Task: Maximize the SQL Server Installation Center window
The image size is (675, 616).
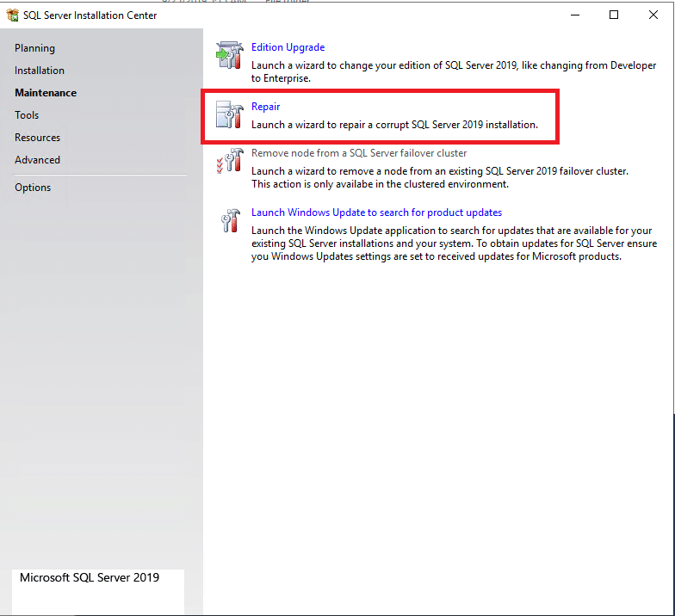Action: click(614, 15)
